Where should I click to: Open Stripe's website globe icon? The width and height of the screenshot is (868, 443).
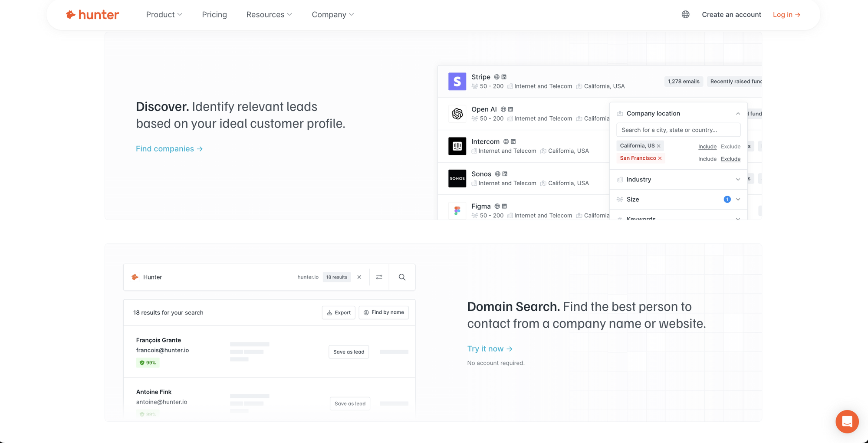point(497,77)
